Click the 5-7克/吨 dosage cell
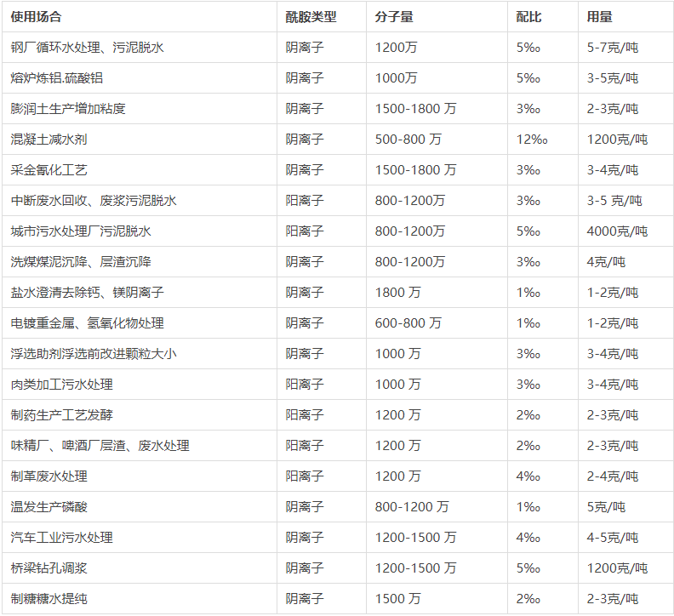Viewport: 674px width, 616px height. coord(612,48)
